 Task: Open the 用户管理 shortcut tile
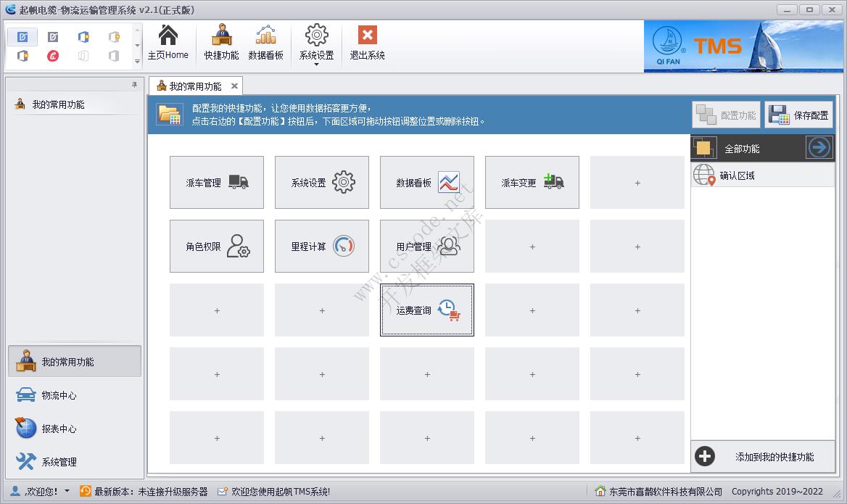[x=426, y=247]
